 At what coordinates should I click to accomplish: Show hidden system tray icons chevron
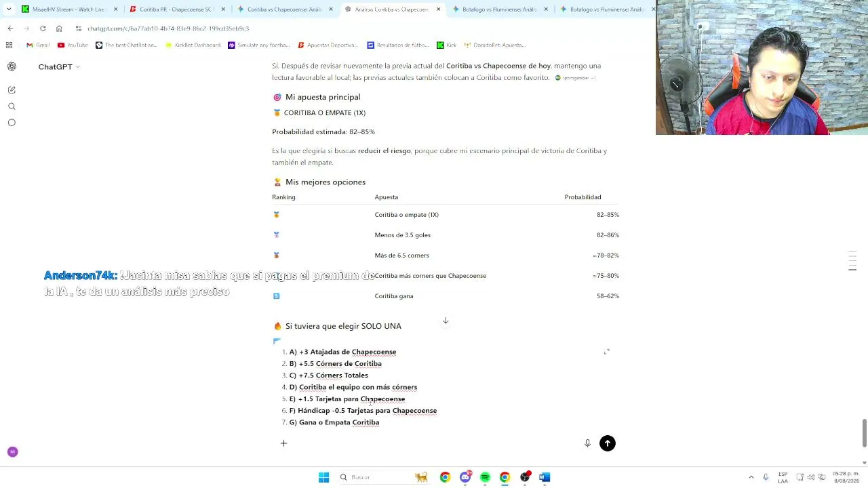click(751, 477)
